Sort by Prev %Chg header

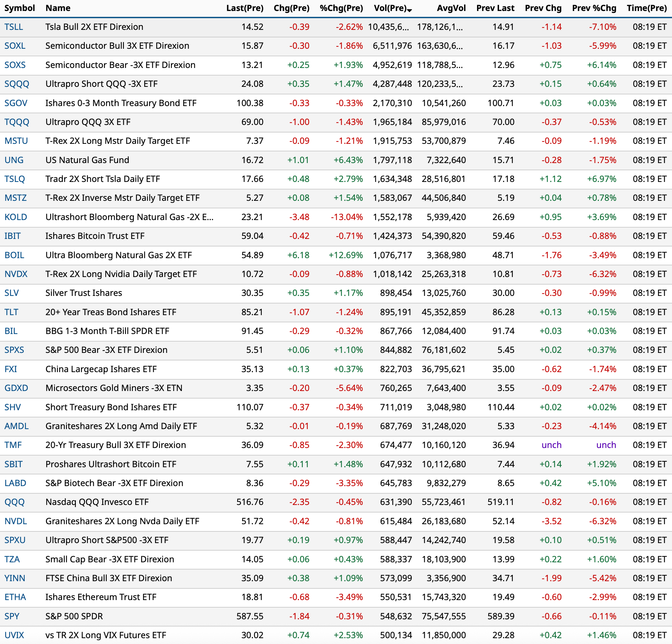tap(594, 8)
